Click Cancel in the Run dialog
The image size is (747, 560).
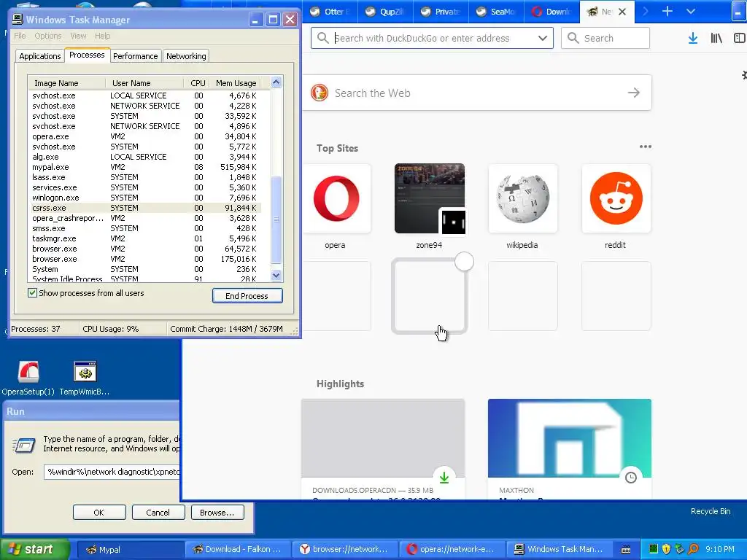[x=158, y=513]
